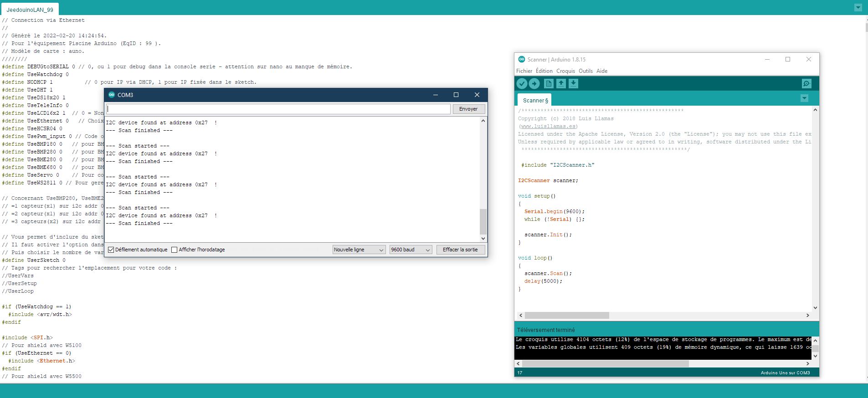Click Effacer la sortie button

460,250
